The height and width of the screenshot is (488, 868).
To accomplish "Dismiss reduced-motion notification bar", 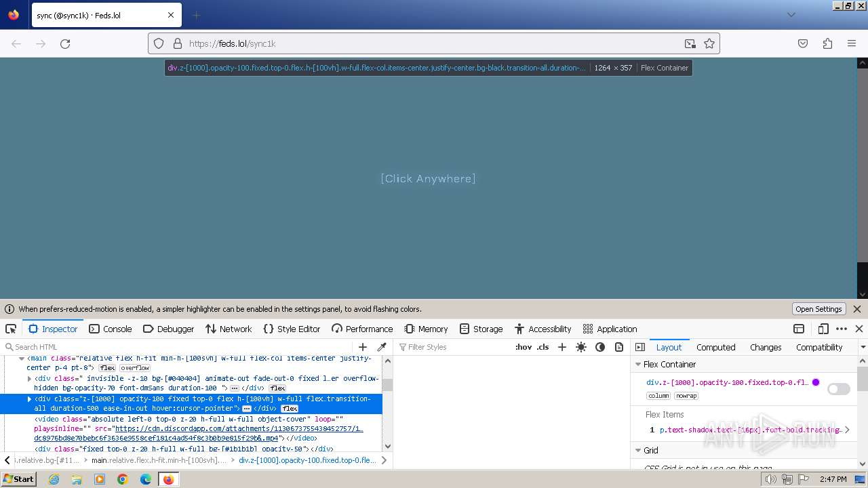I will coord(857,309).
